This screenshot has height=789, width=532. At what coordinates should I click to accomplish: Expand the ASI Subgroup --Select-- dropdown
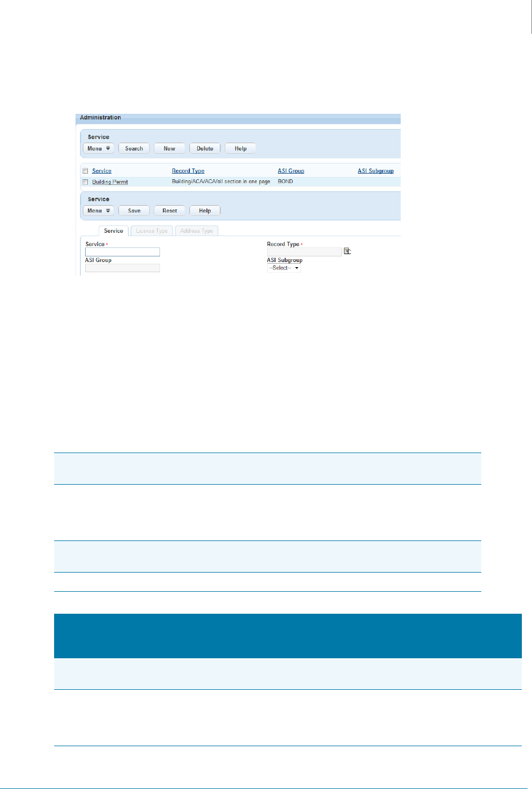pyautogui.click(x=284, y=268)
